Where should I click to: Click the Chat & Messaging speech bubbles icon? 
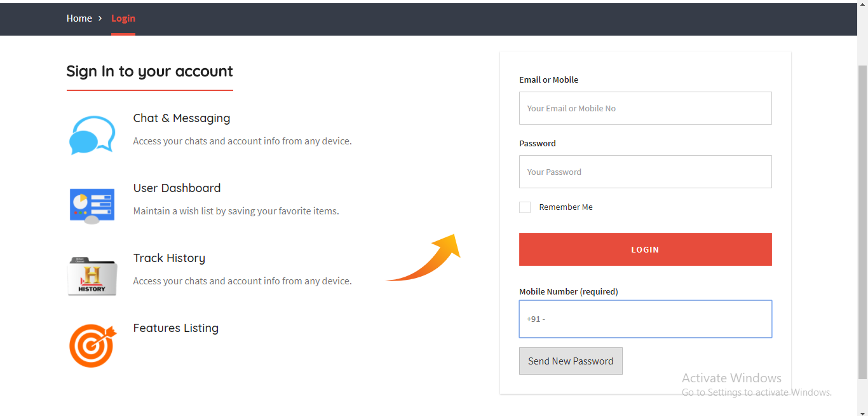coord(92,135)
